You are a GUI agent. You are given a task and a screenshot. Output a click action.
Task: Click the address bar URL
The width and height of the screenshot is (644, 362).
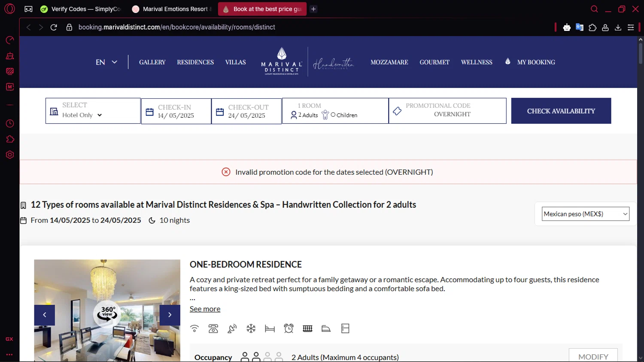tap(176, 27)
